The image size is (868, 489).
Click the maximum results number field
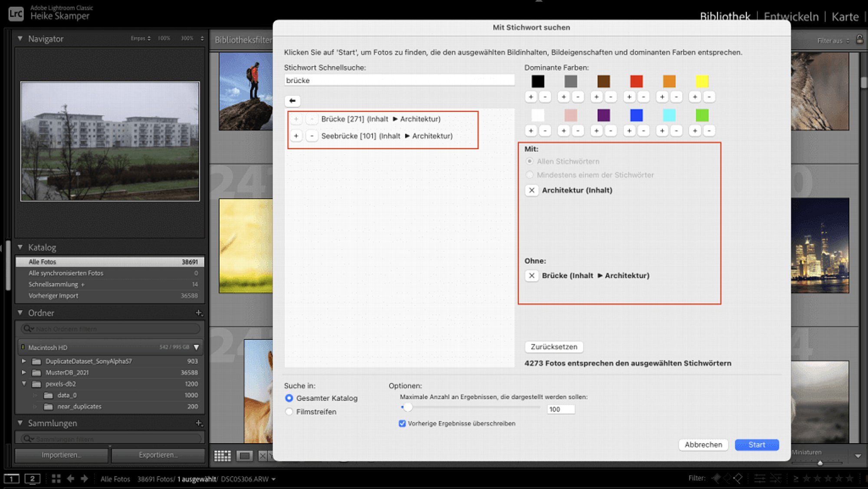tap(561, 409)
